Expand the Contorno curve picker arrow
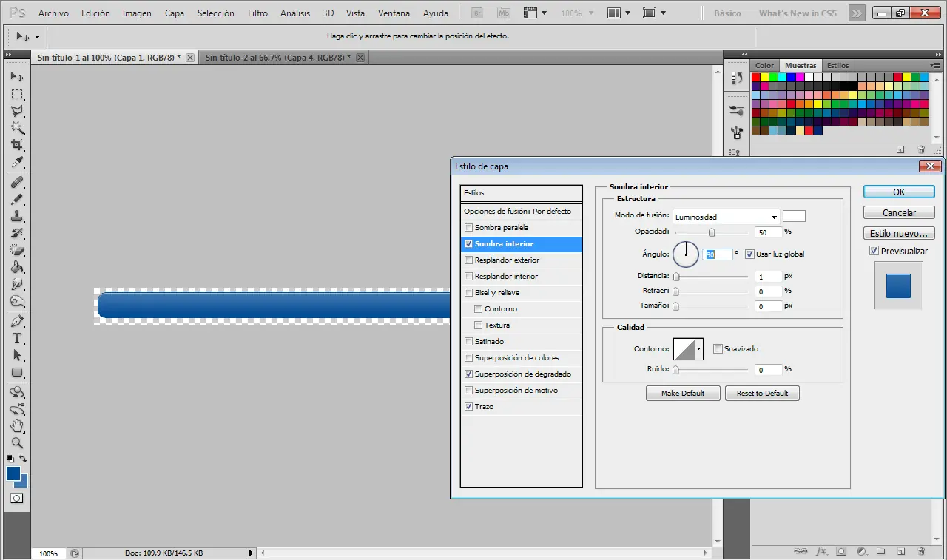 [x=699, y=349]
